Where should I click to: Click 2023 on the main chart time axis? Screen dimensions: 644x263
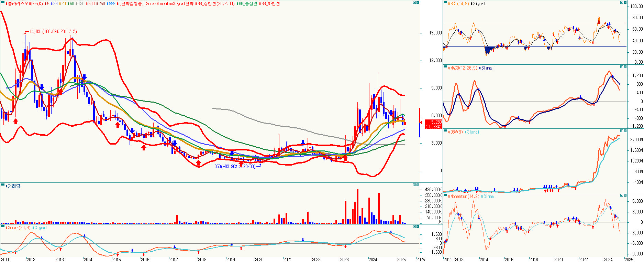coord(344,260)
